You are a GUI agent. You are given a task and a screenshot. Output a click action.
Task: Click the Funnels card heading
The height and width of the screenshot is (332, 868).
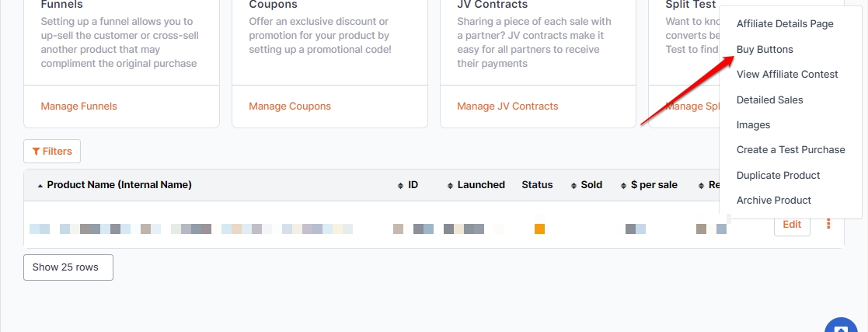coord(61,5)
